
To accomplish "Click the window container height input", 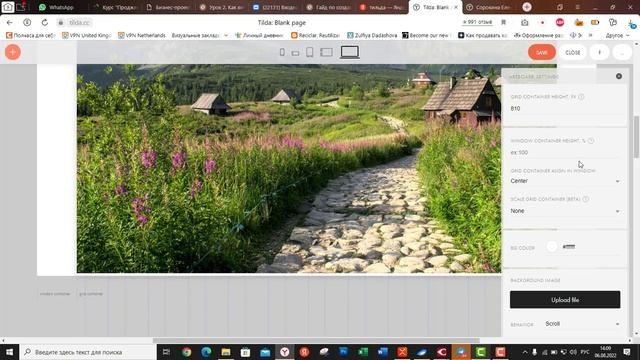I will (565, 152).
